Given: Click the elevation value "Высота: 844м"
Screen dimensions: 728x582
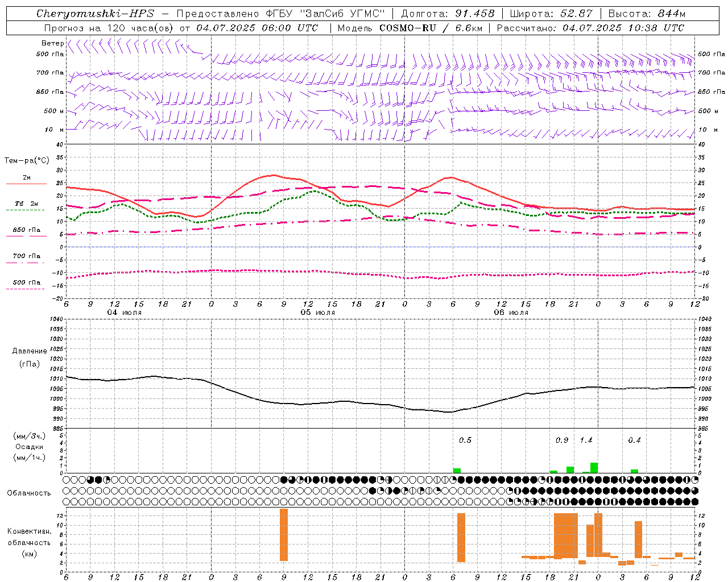Looking at the screenshot, I should click(647, 14).
